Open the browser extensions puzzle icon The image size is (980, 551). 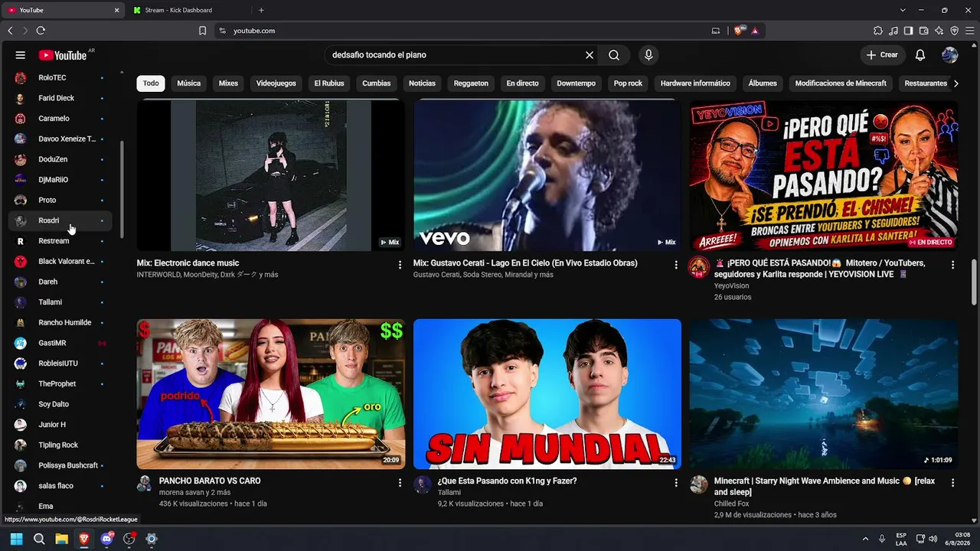point(878,31)
